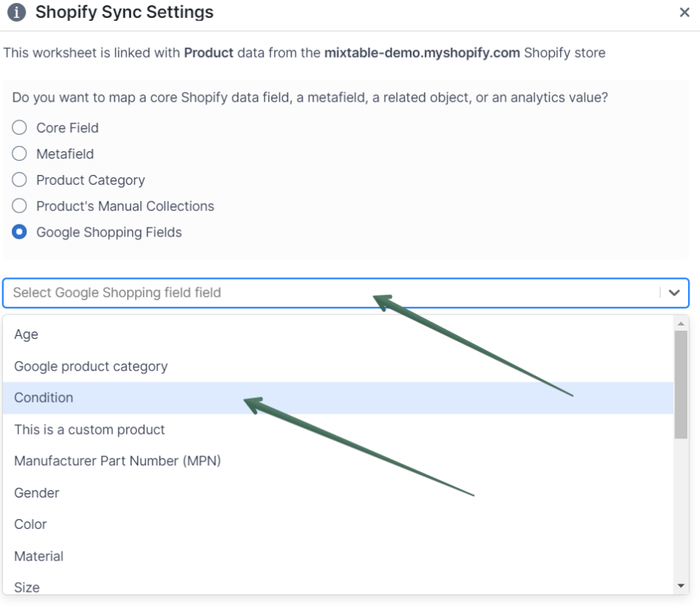Select Google Shopping Fields radio button
The image size is (700, 606).
pos(19,233)
